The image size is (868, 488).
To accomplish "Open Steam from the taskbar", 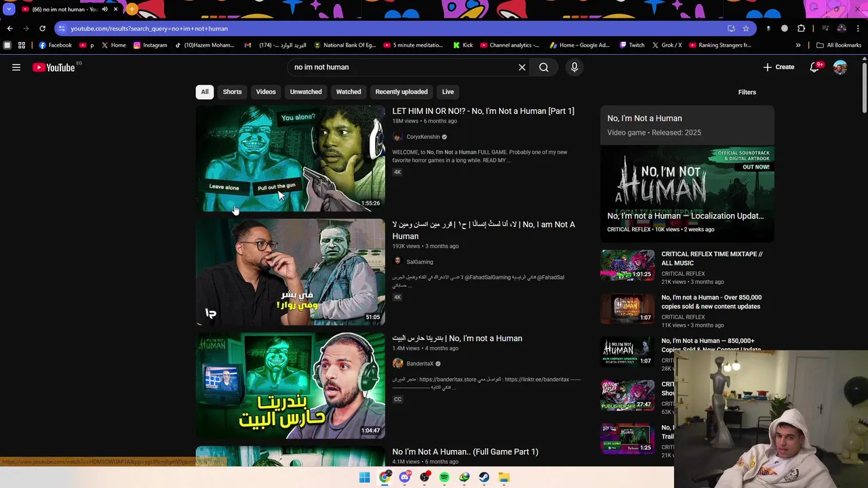I will (x=484, y=477).
